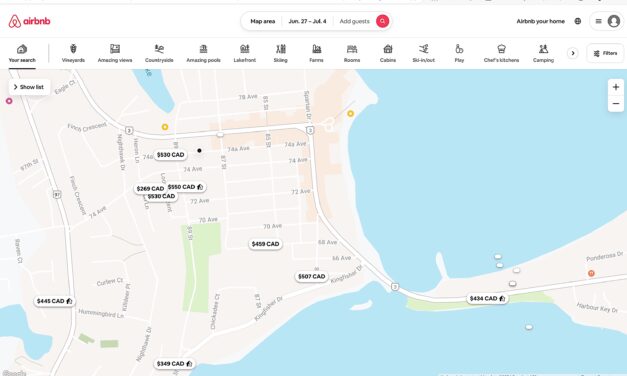Image resolution: width=627 pixels, height=376 pixels.
Task: Show more categories with right arrow
Action: pyautogui.click(x=573, y=53)
